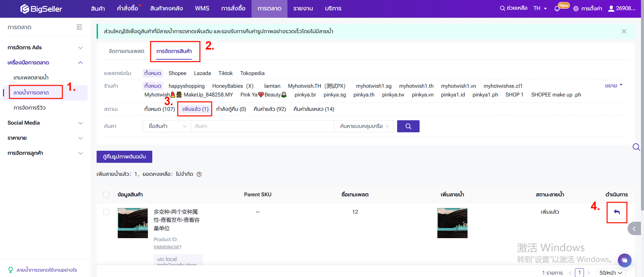
Task: Select the Shopee platform filter
Action: pyautogui.click(x=177, y=73)
